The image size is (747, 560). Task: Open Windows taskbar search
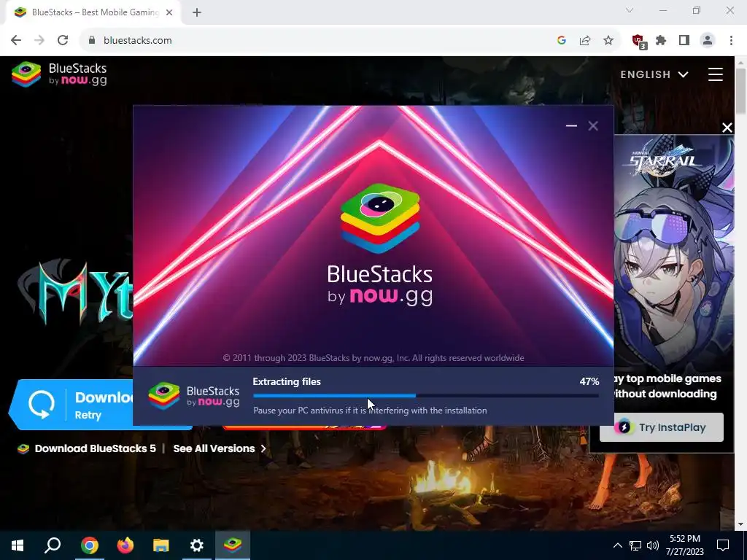53,545
